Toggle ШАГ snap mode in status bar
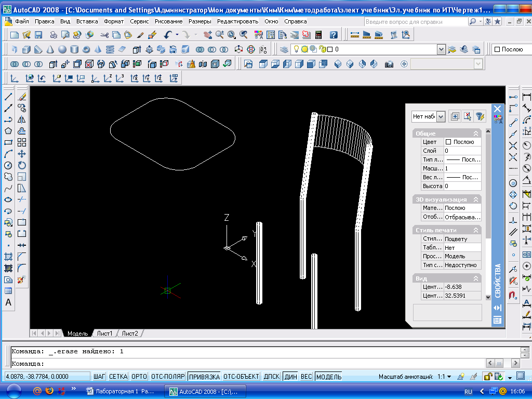 99,377
